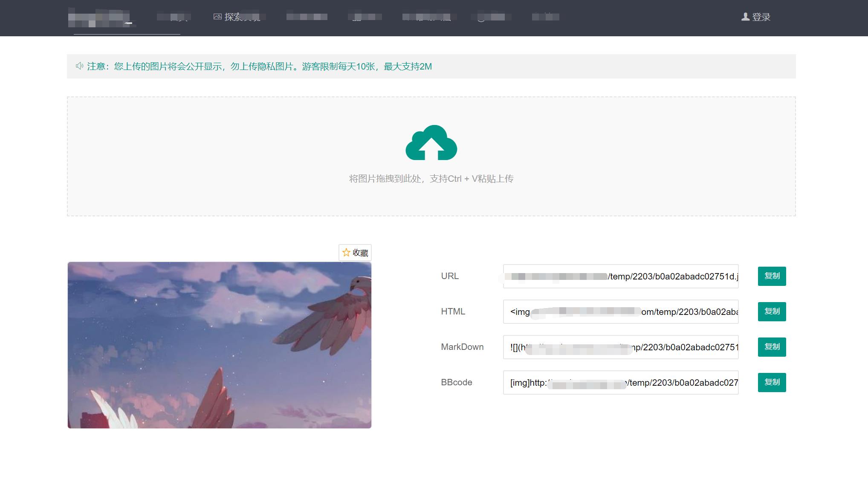This screenshot has height=483, width=868.
Task: Select the BBcode text field
Action: (x=620, y=382)
